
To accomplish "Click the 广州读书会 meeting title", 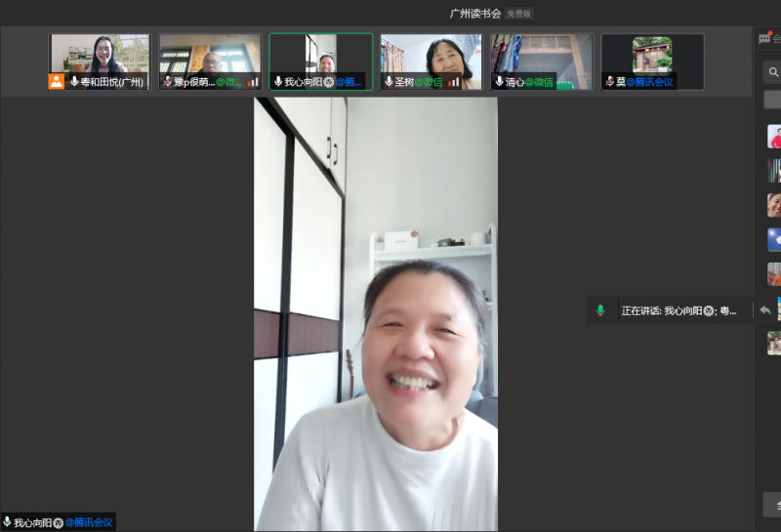I will click(x=474, y=14).
